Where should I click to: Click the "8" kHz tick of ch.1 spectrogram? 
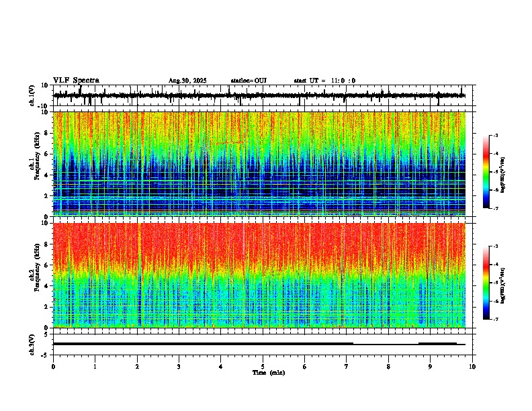46,133
